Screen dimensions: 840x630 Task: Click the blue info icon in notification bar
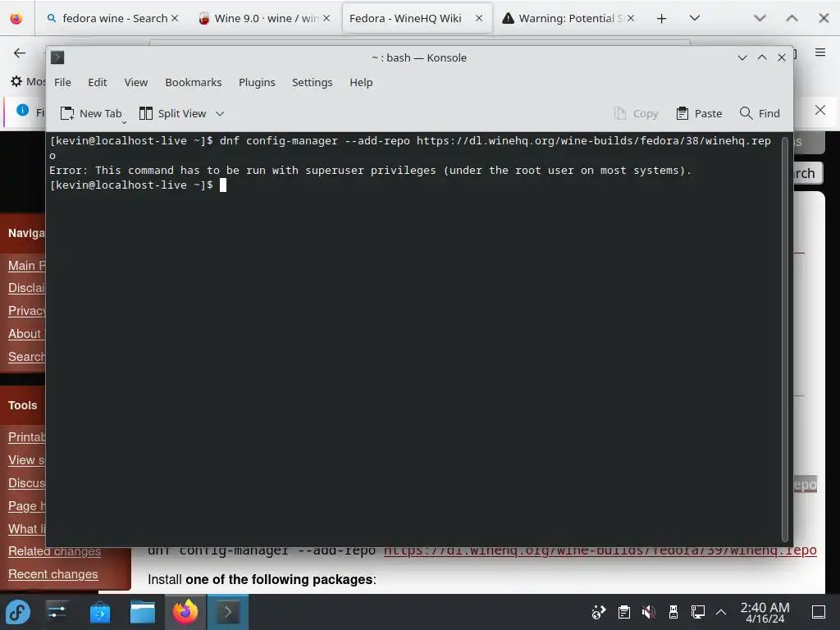[22, 110]
